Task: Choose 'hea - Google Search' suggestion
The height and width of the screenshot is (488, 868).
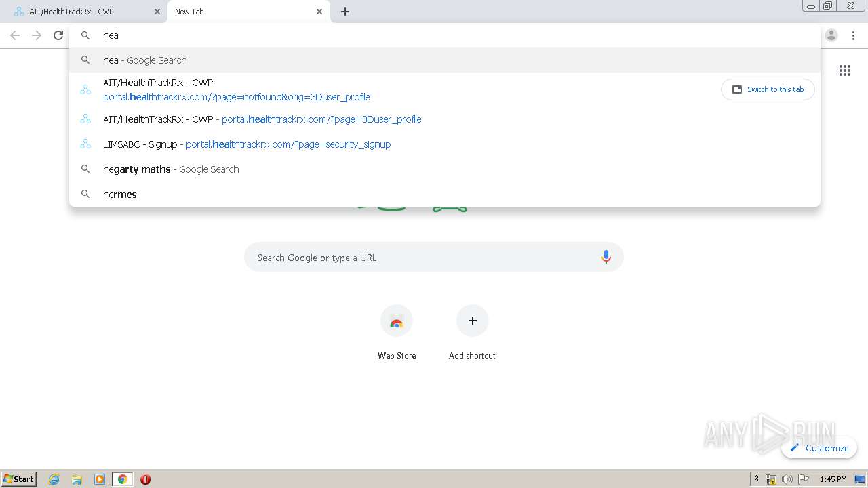Action: [x=444, y=60]
